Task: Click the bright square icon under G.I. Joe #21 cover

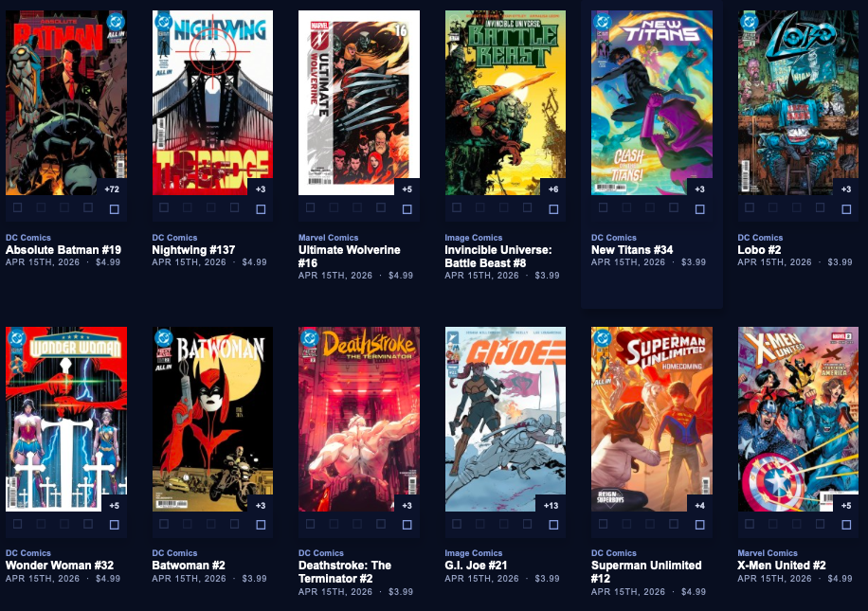Action: click(553, 525)
